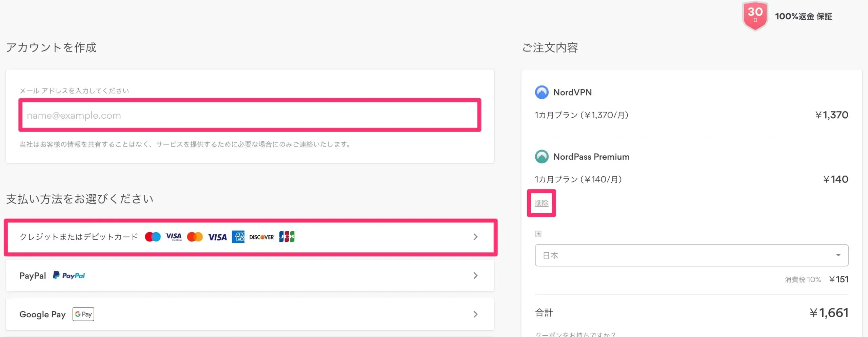868x337 pixels.
Task: Expand Google Pay row chevron arrow
Action: pos(475,314)
